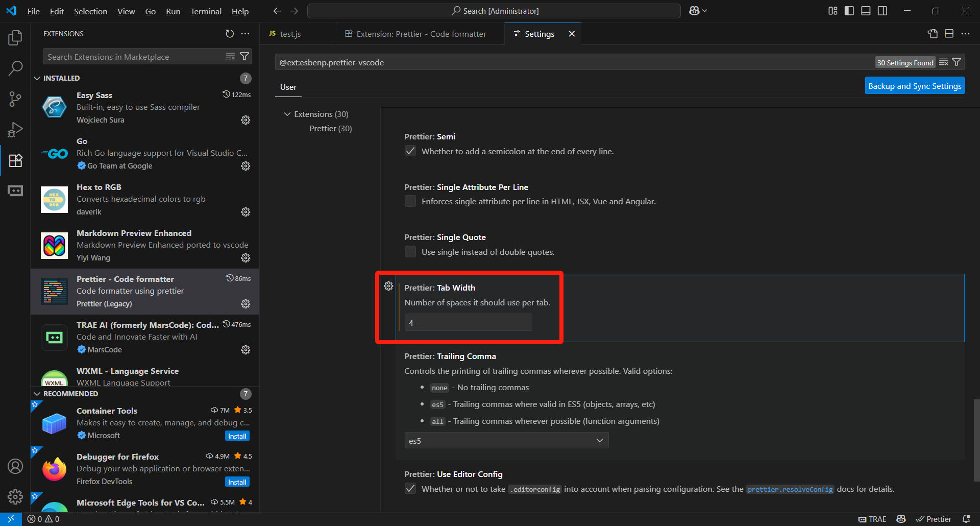Clear extensions search results icon

[230, 56]
